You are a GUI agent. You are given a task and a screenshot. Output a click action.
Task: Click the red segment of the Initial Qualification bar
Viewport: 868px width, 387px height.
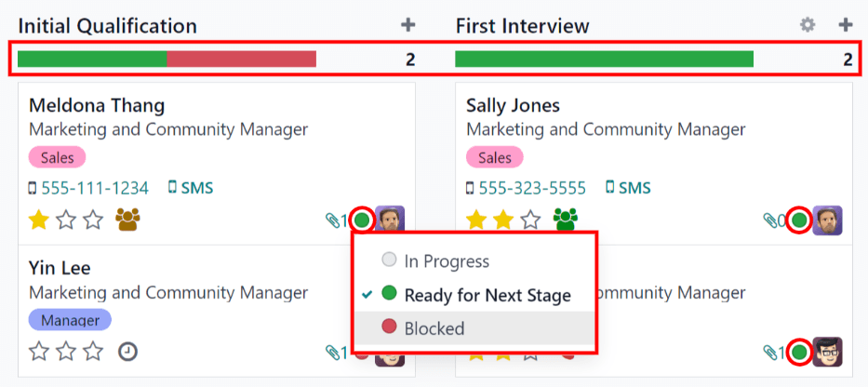pos(242,60)
